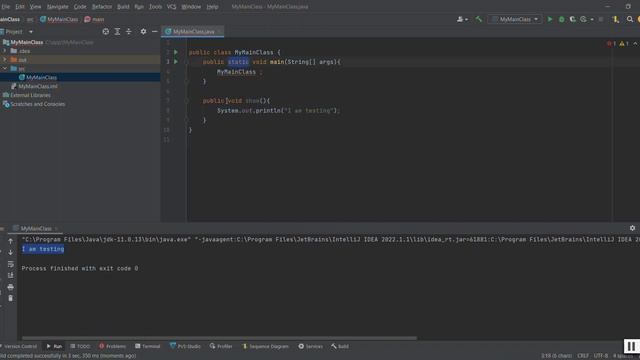
Task: Toggle scroll to end icon in Run panel
Action: point(11,276)
